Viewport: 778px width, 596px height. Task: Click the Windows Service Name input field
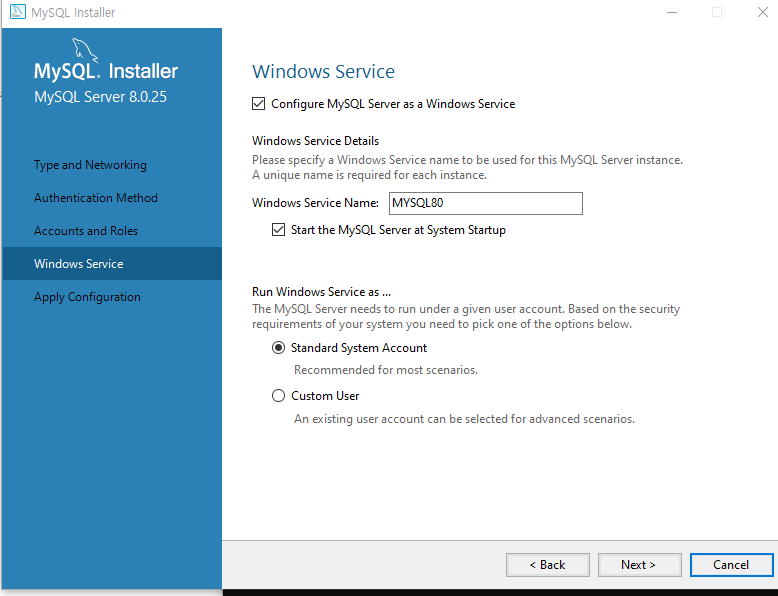click(486, 203)
